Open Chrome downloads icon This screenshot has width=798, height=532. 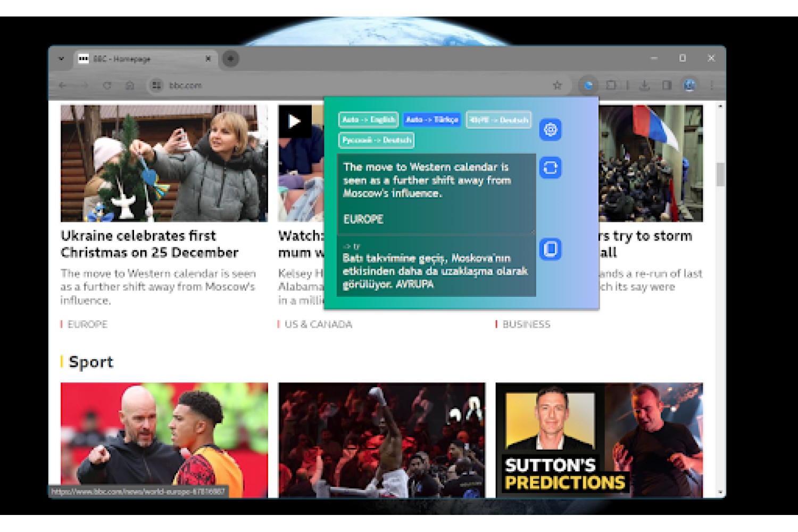pyautogui.click(x=644, y=85)
